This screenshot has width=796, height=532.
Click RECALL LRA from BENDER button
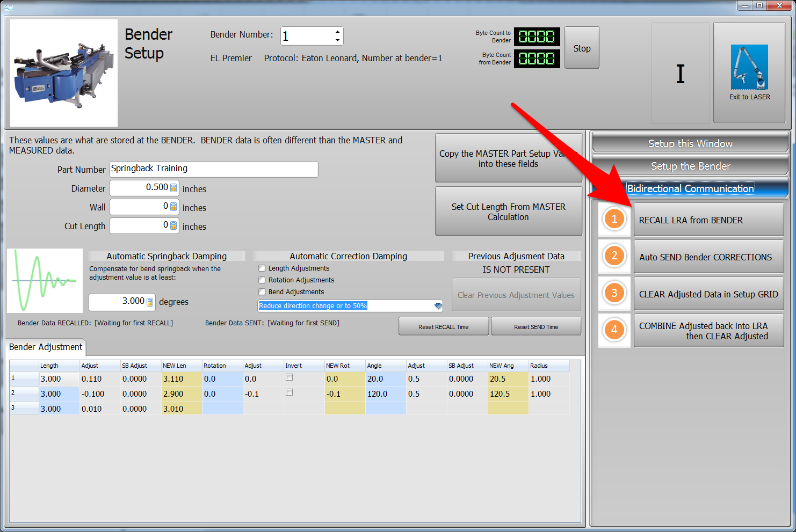(x=708, y=220)
